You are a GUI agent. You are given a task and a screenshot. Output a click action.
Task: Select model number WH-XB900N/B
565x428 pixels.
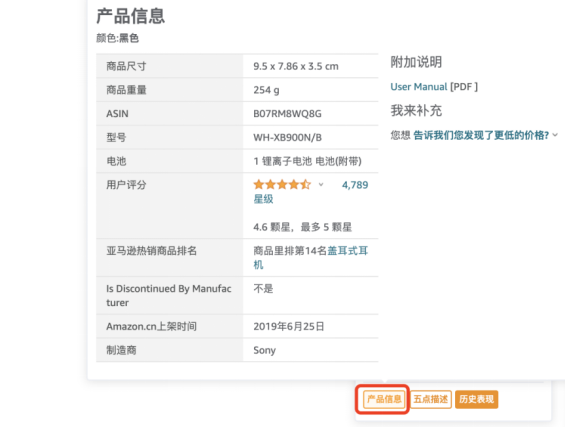click(x=288, y=138)
